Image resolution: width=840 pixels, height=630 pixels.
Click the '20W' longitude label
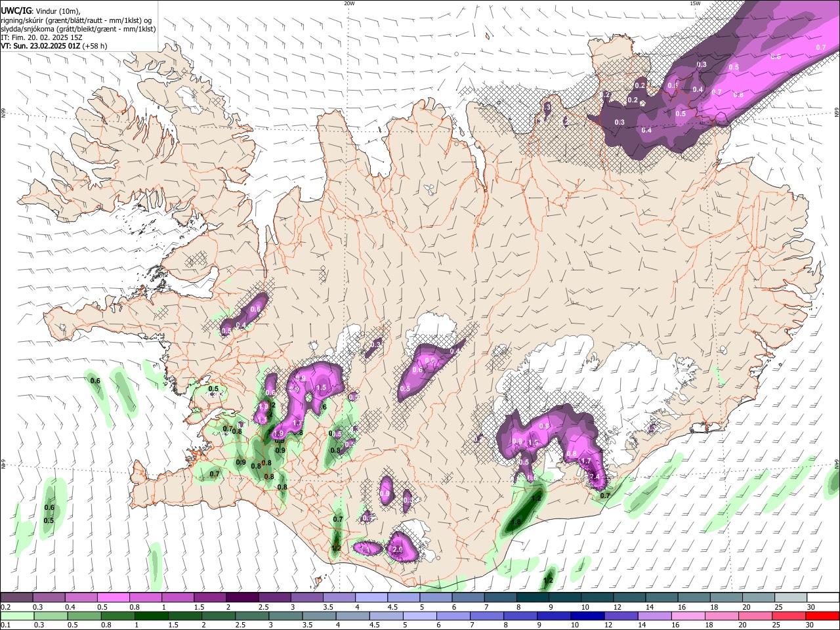pos(349,3)
